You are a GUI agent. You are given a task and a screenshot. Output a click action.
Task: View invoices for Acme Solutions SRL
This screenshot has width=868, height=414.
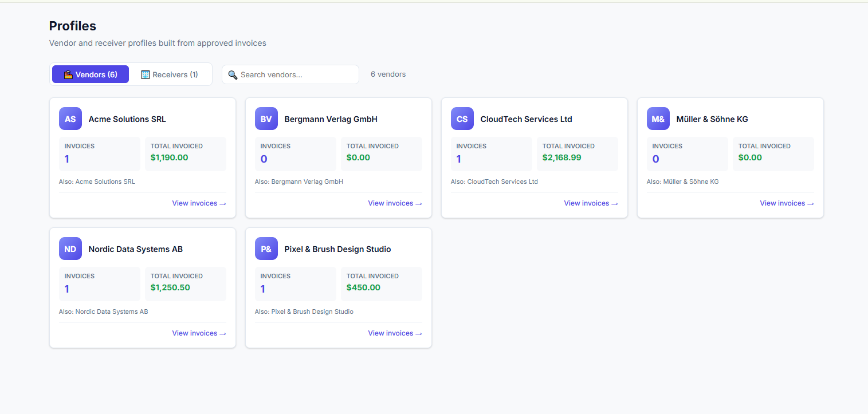[x=199, y=203]
